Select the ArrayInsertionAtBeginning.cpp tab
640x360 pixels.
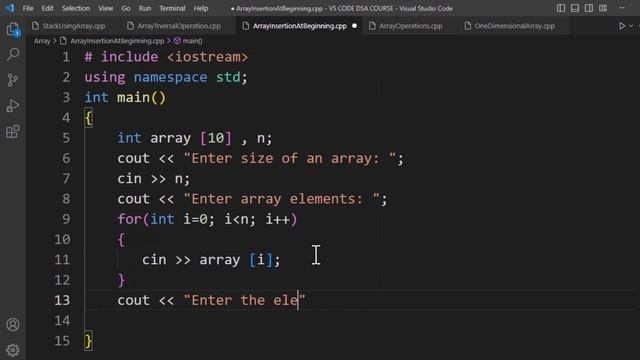300,26
